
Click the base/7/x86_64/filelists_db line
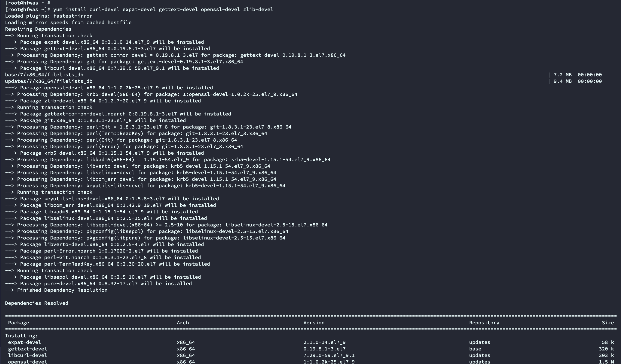pyautogui.click(x=44, y=75)
